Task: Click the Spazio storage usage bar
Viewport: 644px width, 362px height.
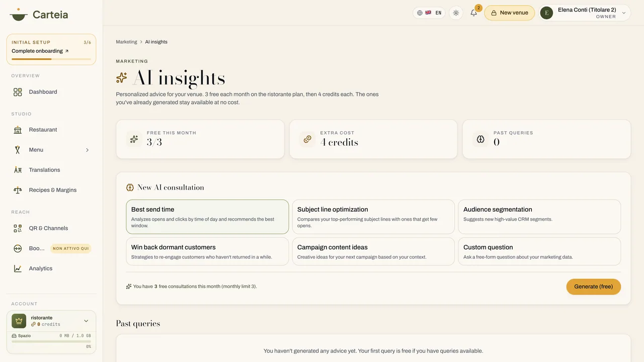Action: pos(51,341)
